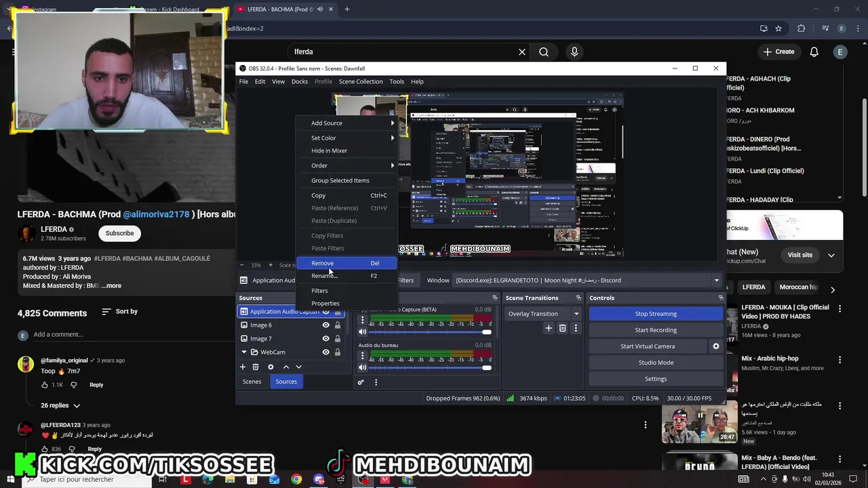The image size is (868, 488).
Task: Toggle visibility of Image 6 source
Action: [x=325, y=325]
